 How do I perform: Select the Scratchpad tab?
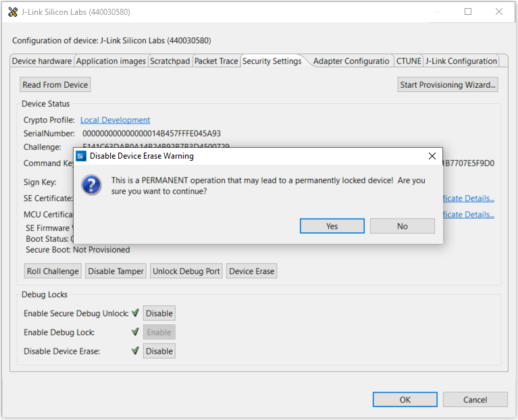point(170,61)
